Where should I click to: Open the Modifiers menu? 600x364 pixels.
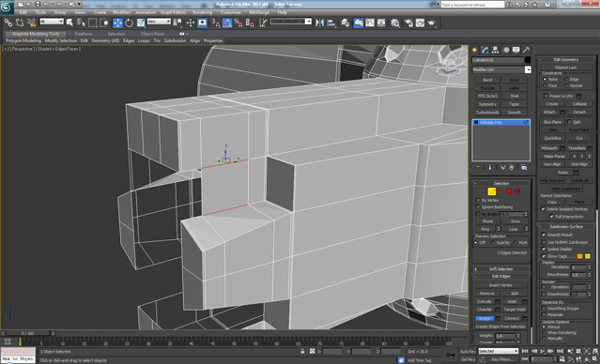pyautogui.click(x=121, y=12)
